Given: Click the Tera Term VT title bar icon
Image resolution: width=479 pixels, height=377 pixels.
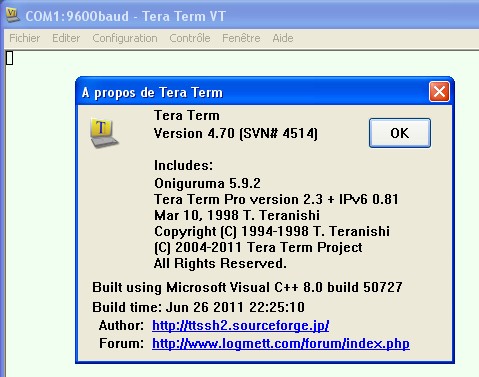Looking at the screenshot, I should 12,15.
